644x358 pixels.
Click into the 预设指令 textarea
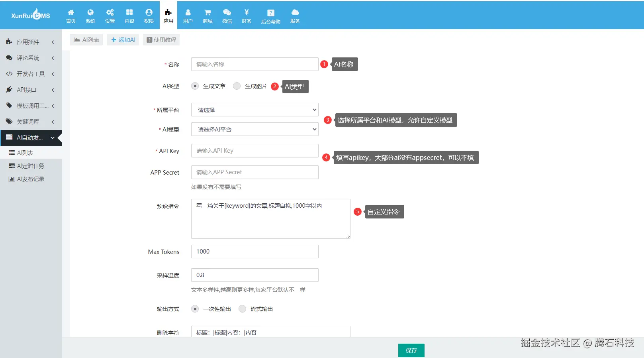(x=271, y=219)
